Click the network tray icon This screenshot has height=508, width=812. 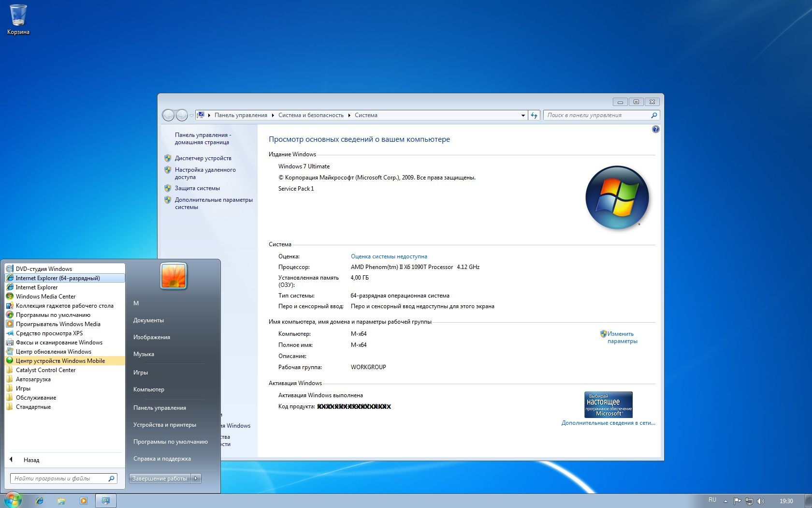click(749, 501)
